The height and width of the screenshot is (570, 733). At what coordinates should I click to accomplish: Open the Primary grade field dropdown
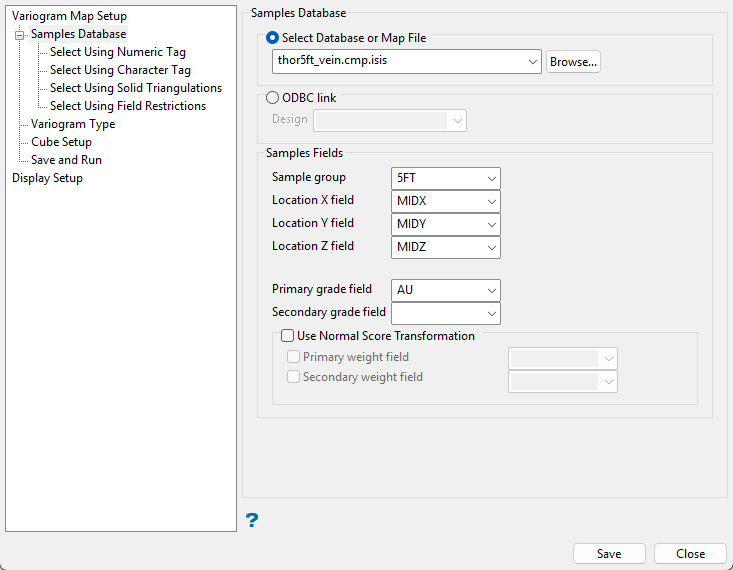(490, 290)
